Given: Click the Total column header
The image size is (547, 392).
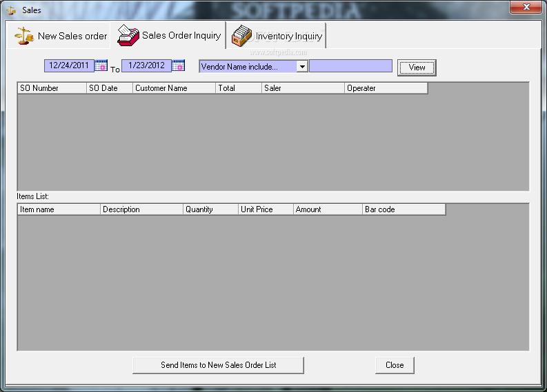Looking at the screenshot, I should click(x=239, y=88).
